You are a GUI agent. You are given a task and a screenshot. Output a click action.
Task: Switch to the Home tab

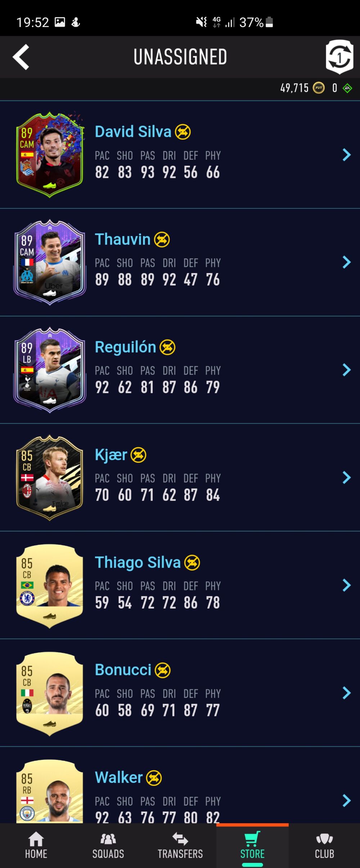coord(36,845)
